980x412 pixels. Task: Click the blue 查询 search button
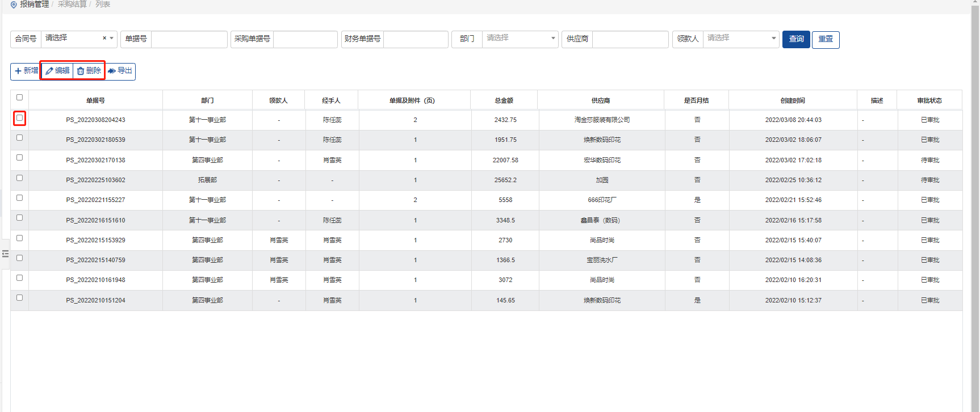796,39
